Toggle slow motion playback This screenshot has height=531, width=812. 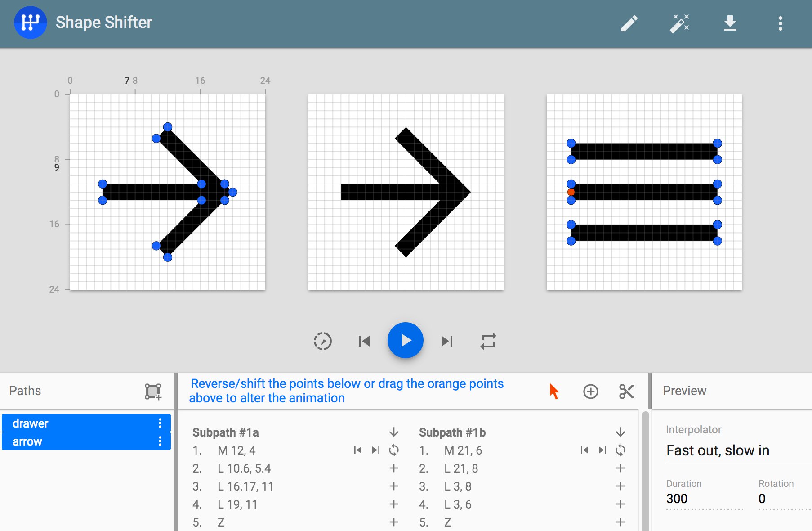click(322, 341)
